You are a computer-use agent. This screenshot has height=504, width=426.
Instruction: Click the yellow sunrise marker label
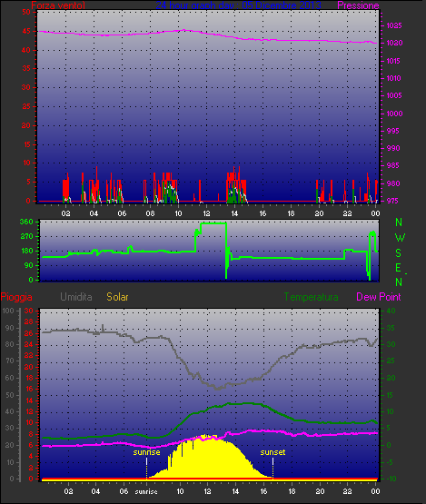tap(146, 452)
